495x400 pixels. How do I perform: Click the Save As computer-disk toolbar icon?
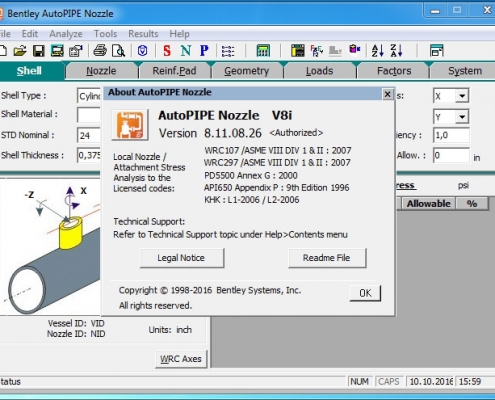tap(57, 51)
